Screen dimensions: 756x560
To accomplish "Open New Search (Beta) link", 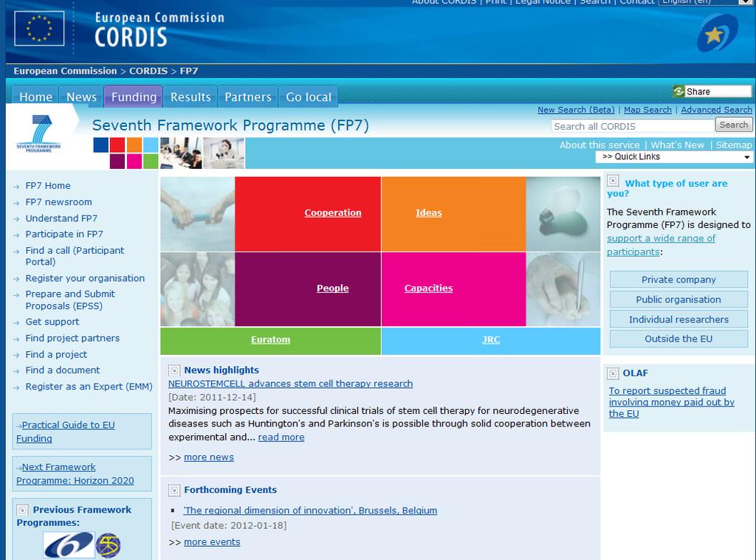I will (x=576, y=110).
